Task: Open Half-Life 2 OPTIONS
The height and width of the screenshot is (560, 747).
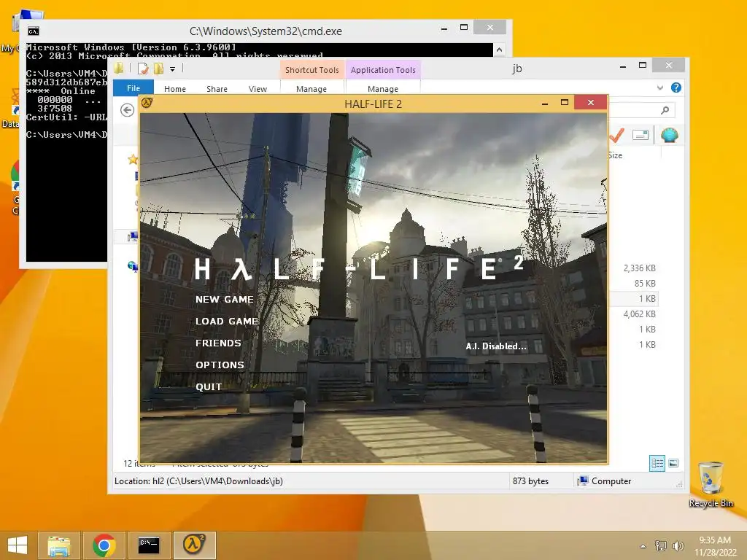Action: 220,365
